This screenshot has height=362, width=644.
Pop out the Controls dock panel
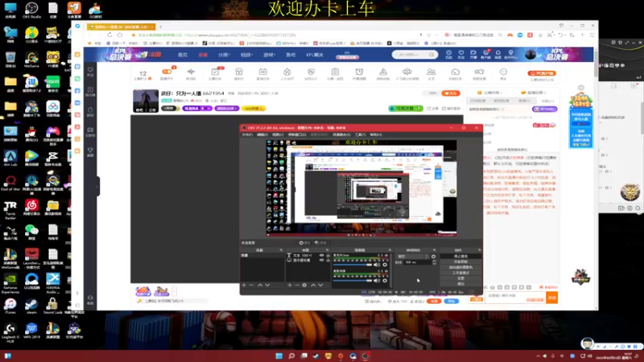[x=479, y=250]
